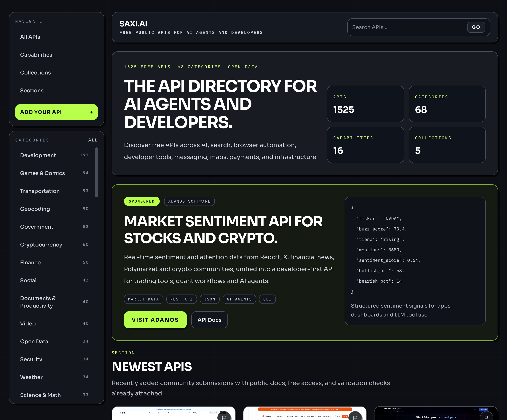Open the API Docs button
This screenshot has height=420, width=507.
pyautogui.click(x=209, y=320)
